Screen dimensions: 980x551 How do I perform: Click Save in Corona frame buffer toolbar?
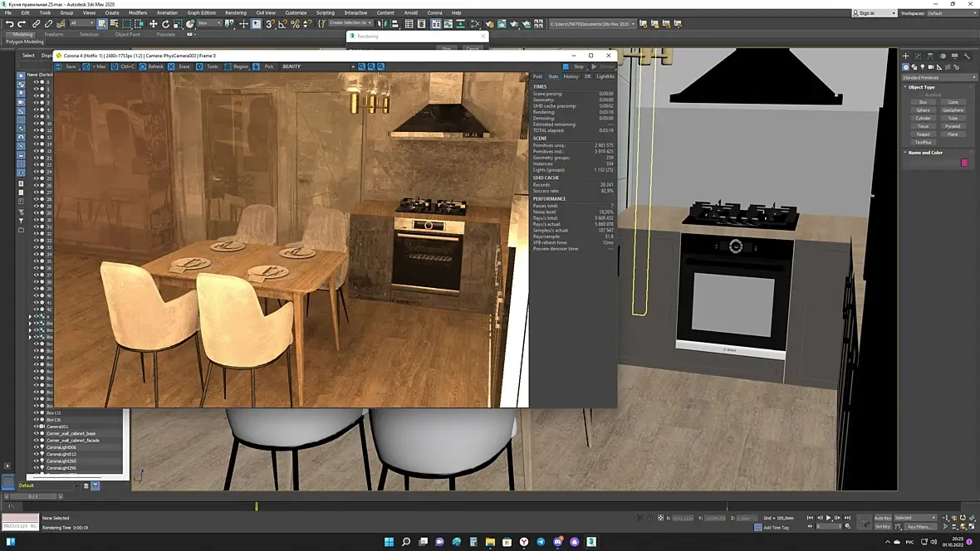(59, 66)
